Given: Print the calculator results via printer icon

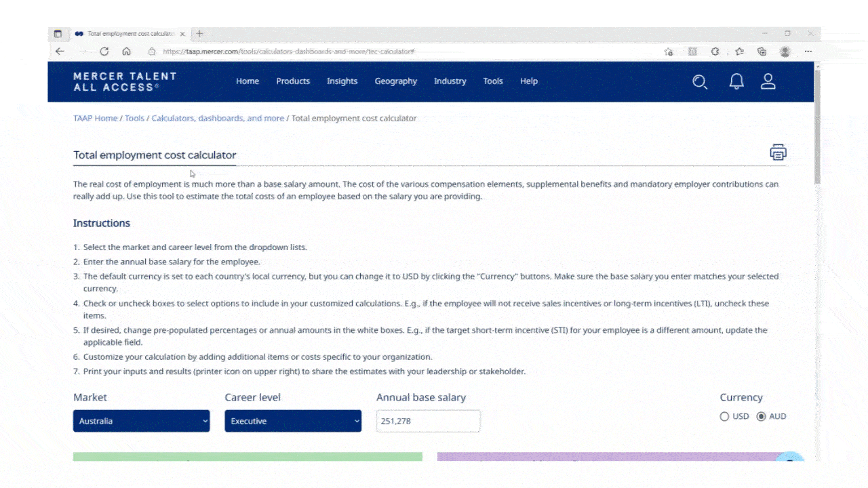Looking at the screenshot, I should [778, 152].
